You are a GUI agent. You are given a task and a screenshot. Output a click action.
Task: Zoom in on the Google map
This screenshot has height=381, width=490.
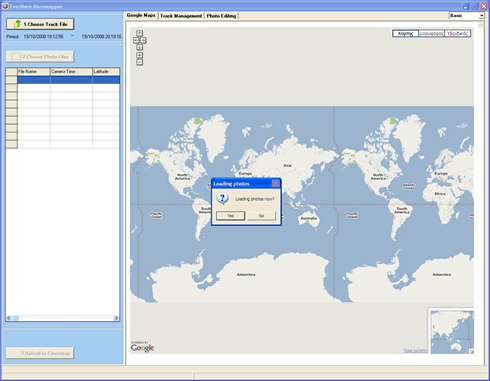click(x=140, y=55)
